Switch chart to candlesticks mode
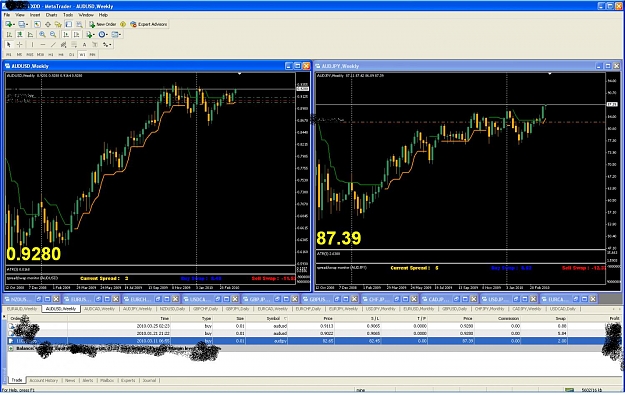The width and height of the screenshot is (625, 395). (20, 35)
